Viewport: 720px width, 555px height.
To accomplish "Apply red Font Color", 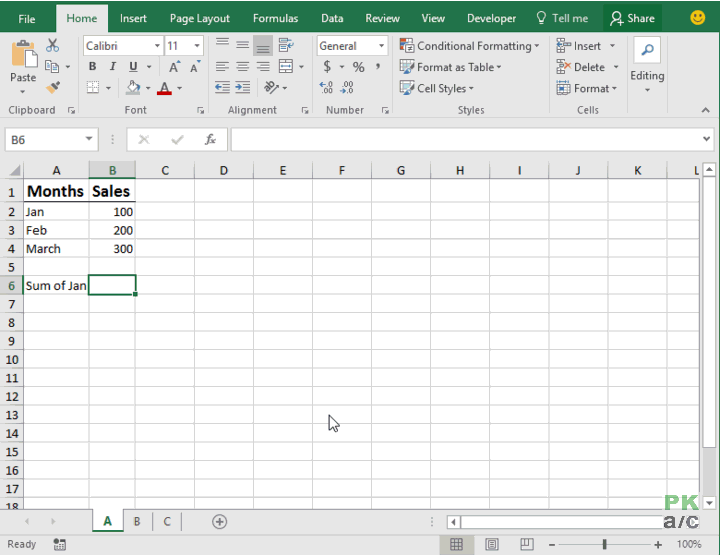I will pos(164,88).
